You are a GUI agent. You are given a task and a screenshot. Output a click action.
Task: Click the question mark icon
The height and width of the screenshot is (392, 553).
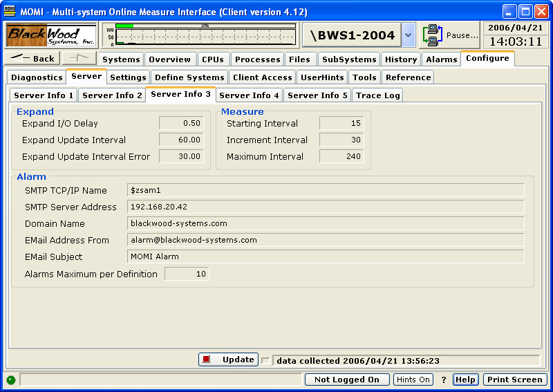click(x=444, y=380)
